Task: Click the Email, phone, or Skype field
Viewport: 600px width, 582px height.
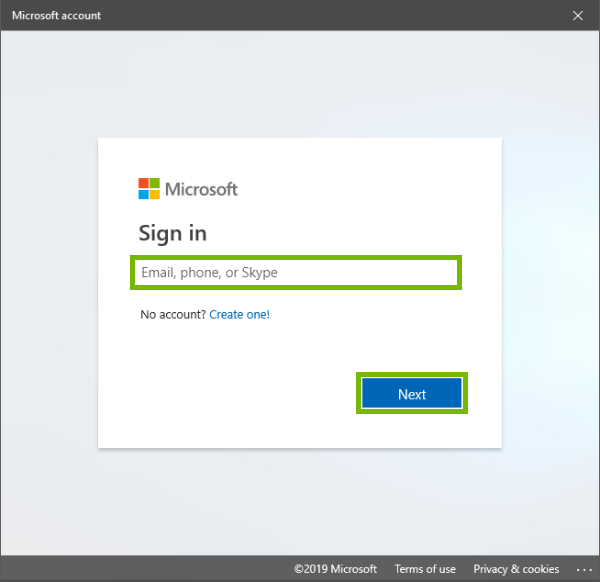Action: point(296,272)
